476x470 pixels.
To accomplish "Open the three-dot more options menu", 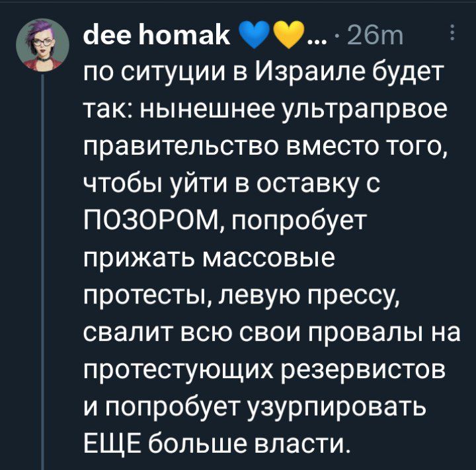I will click(x=452, y=32).
